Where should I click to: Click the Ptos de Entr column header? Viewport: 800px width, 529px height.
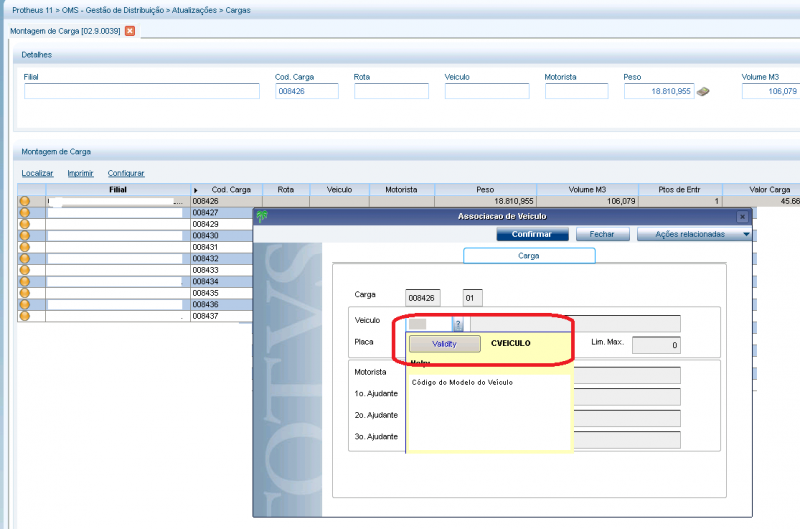click(x=680, y=190)
